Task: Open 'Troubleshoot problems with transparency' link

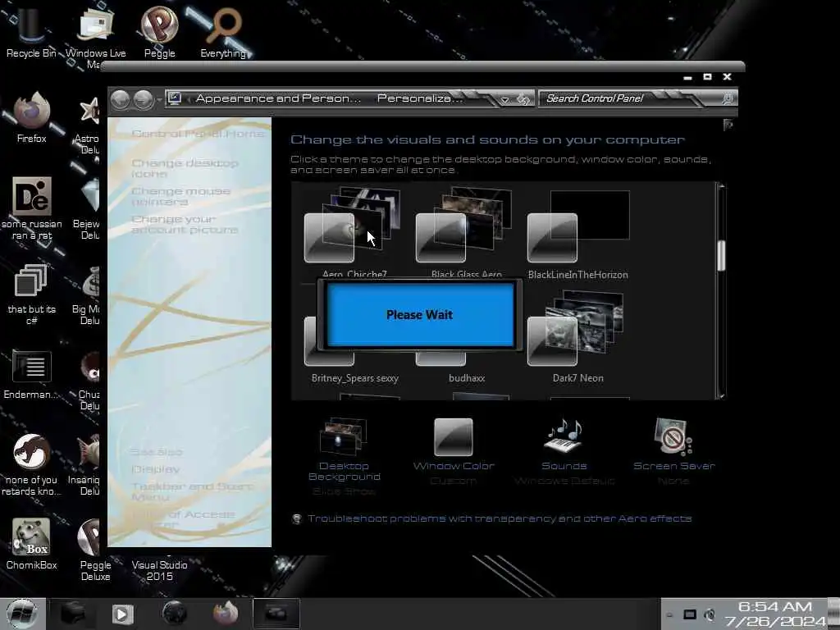Action: click(x=500, y=518)
